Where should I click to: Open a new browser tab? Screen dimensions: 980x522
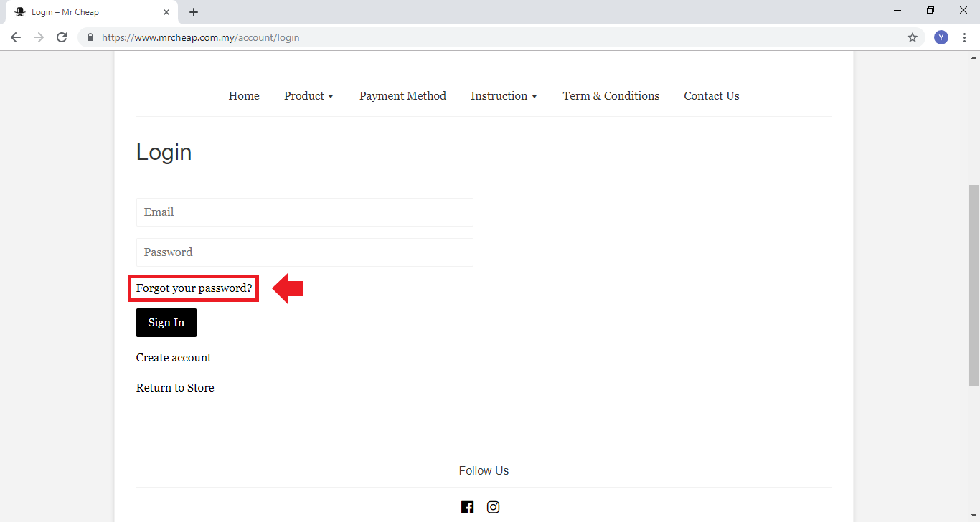194,12
